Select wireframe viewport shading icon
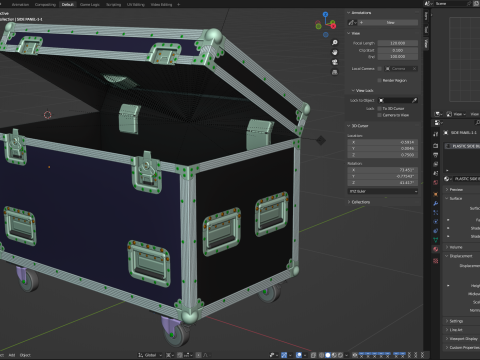The image size is (480, 360). (322, 355)
